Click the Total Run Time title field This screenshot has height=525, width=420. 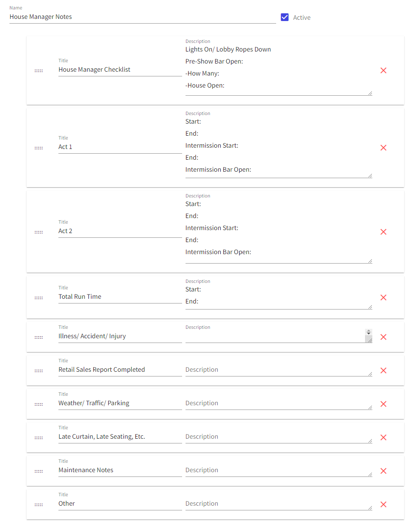pyautogui.click(x=120, y=297)
